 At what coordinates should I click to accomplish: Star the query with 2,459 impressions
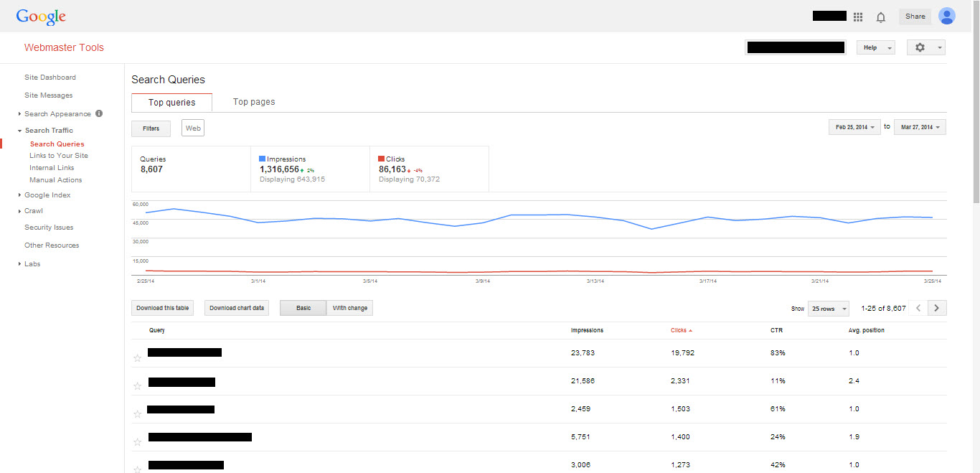coord(138,413)
